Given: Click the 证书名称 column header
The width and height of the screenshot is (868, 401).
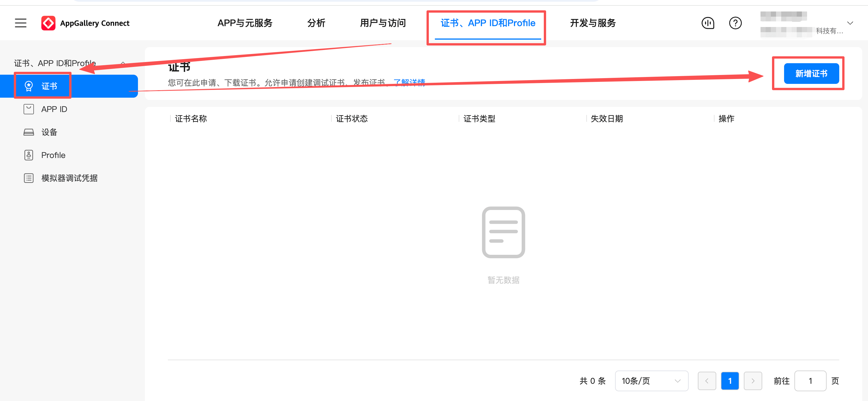Looking at the screenshot, I should click(x=191, y=119).
